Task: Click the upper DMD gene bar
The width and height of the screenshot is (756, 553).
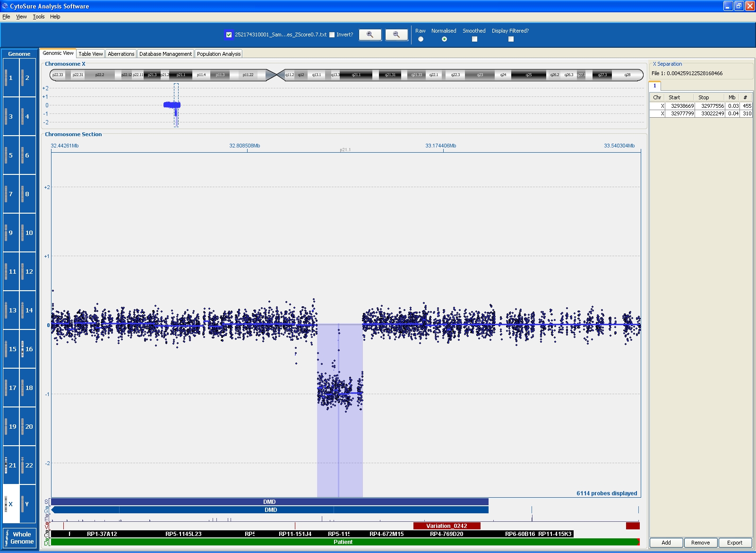Action: [269, 502]
